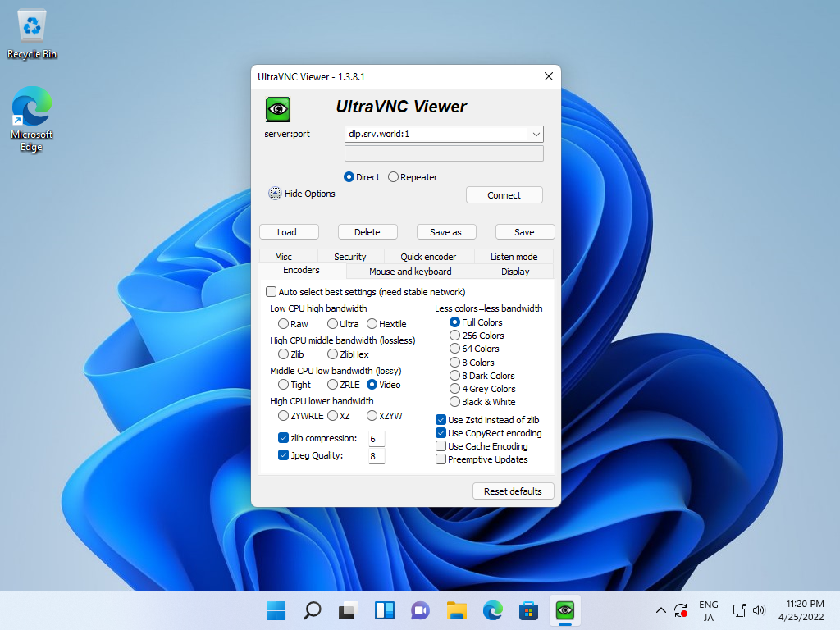Enable Auto select best settings
840x630 pixels.
tap(271, 291)
